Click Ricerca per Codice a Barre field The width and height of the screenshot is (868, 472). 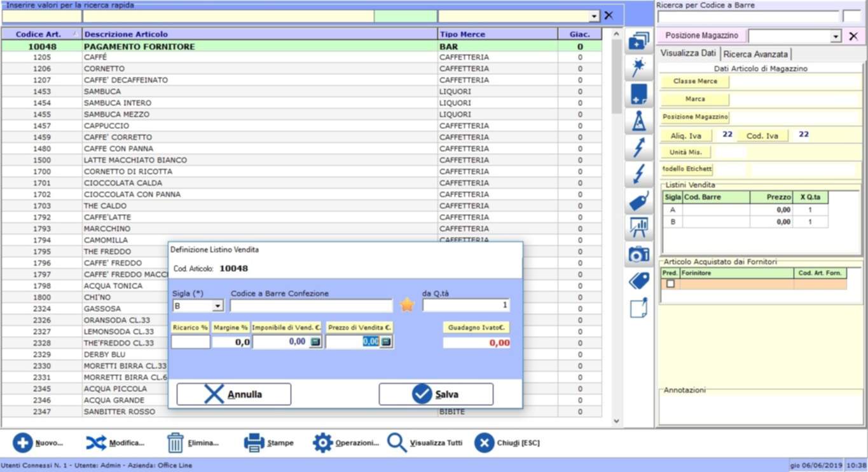coord(748,17)
